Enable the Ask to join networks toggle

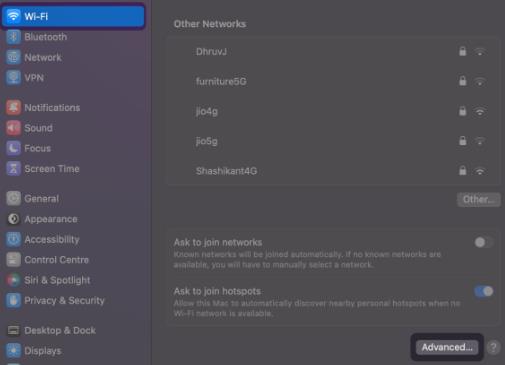coord(483,242)
